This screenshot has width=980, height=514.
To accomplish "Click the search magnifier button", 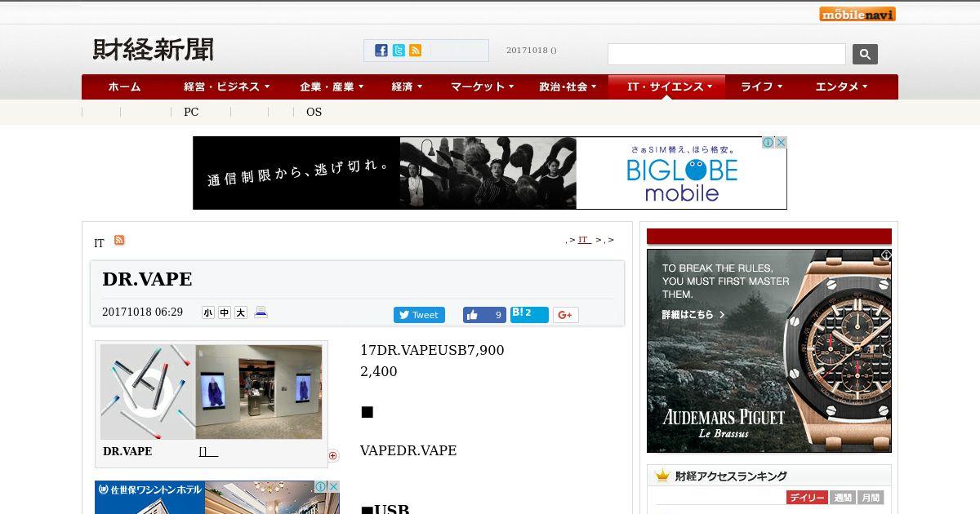I will [x=865, y=54].
